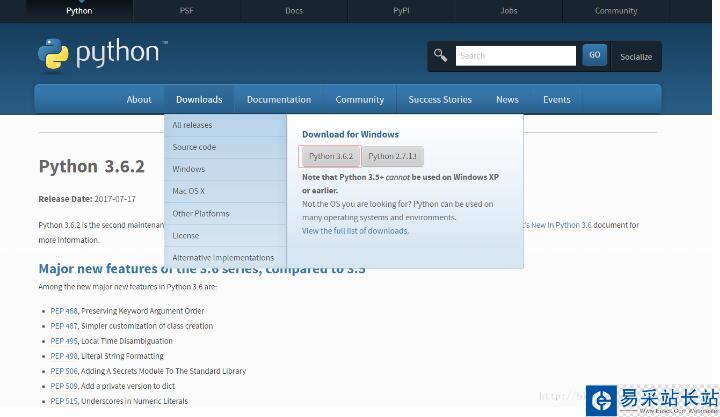This screenshot has width=720, height=417.
Task: Open the Success Stories navigation item
Action: pos(440,100)
